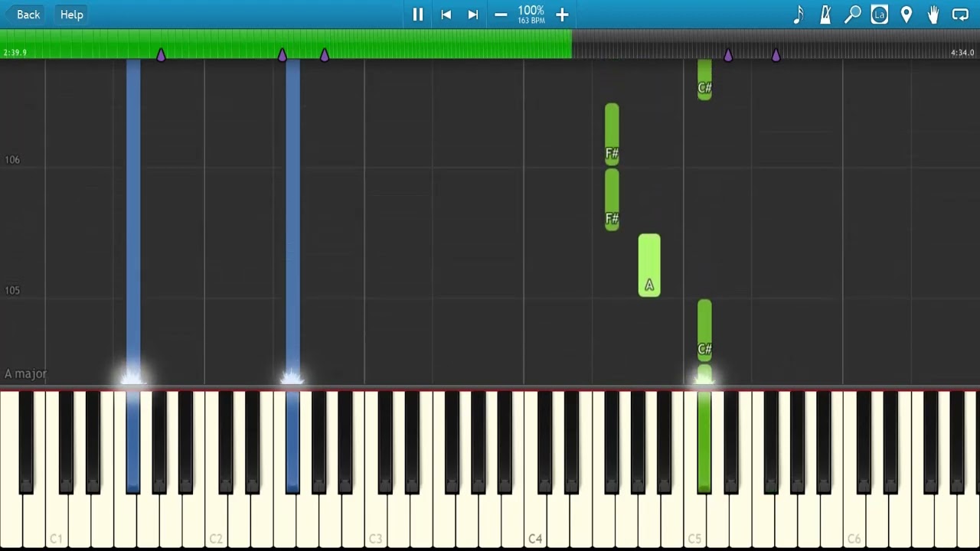Click the green song progress bar

click(286, 44)
